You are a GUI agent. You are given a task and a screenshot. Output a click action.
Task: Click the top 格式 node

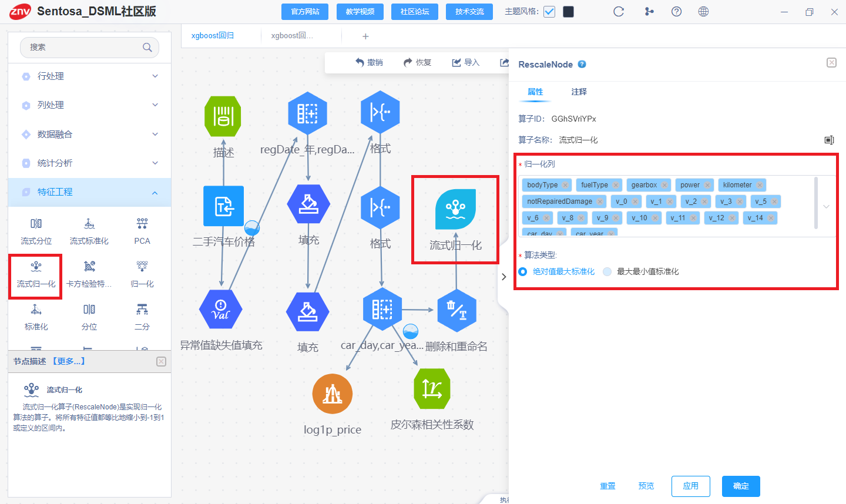(380, 112)
